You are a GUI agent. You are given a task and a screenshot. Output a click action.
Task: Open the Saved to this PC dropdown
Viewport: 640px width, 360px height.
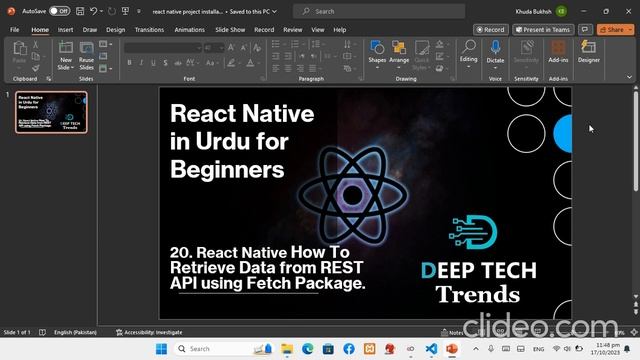click(253, 11)
